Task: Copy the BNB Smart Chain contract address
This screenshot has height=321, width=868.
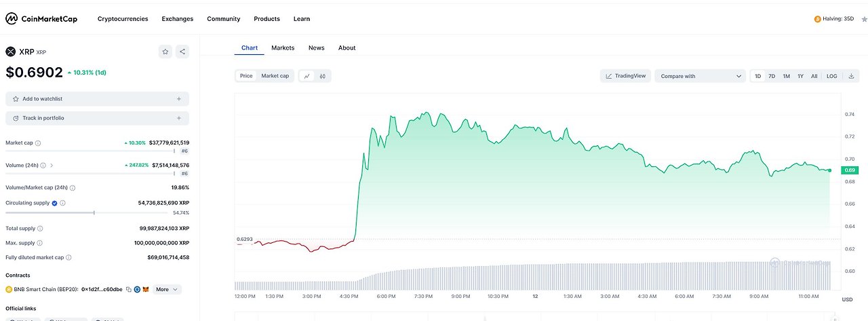Action: point(129,289)
